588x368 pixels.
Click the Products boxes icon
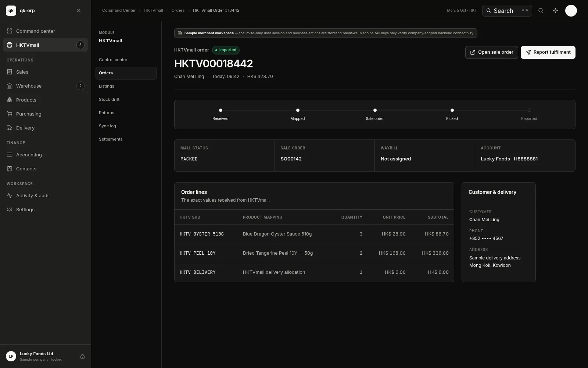(10, 100)
